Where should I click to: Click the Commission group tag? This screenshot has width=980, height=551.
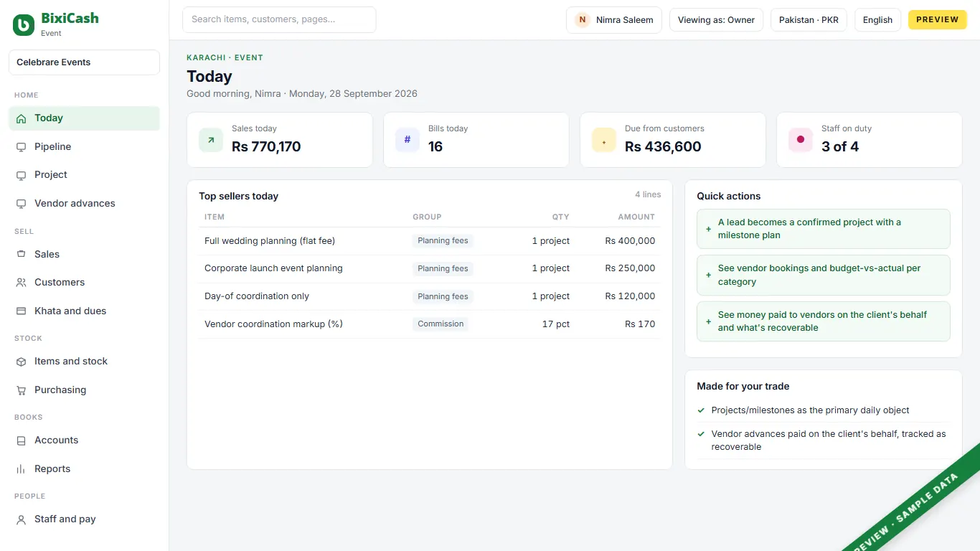click(x=440, y=324)
